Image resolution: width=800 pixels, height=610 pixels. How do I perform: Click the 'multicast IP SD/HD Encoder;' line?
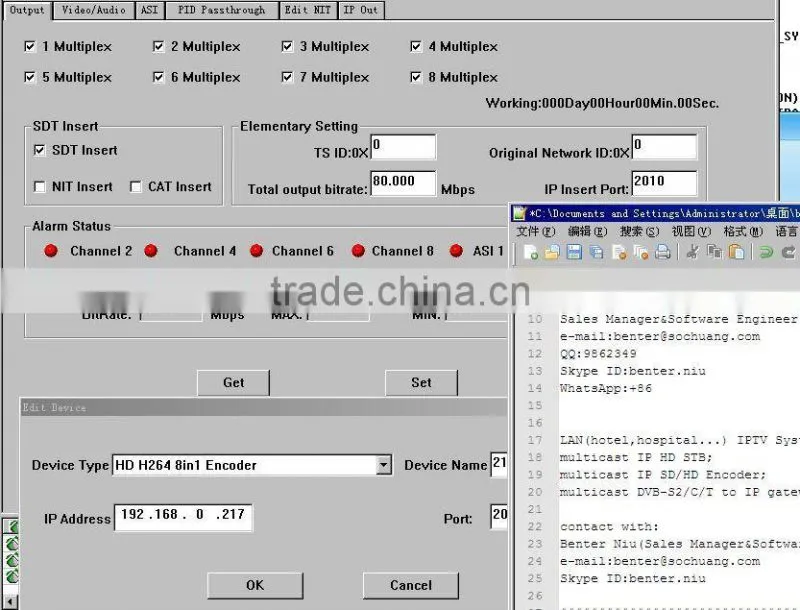(663, 475)
